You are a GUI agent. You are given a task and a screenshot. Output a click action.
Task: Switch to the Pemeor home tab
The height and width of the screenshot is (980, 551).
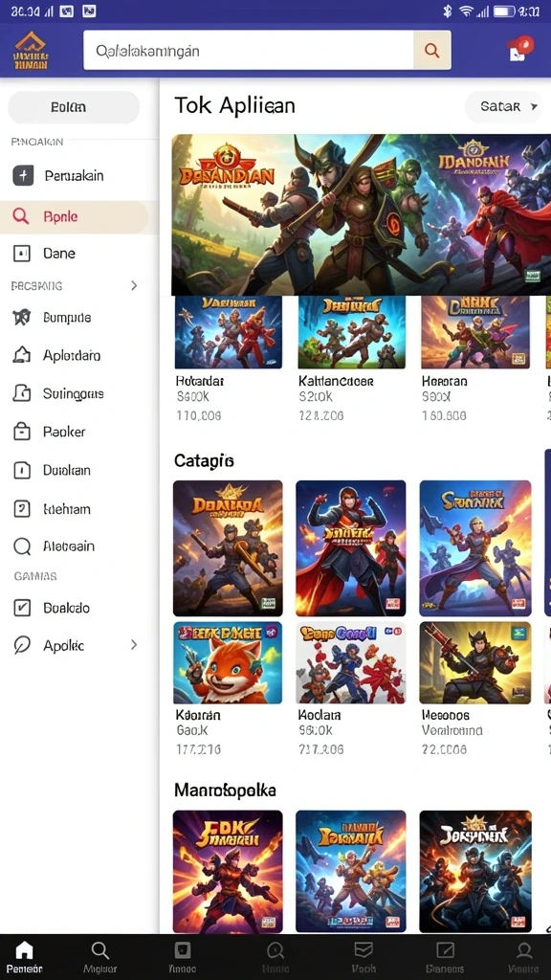25,957
